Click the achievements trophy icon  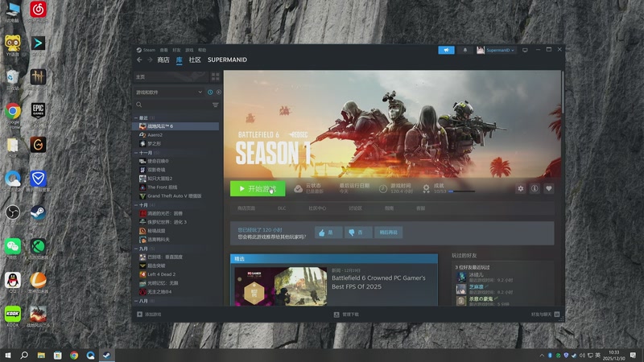coord(427,189)
